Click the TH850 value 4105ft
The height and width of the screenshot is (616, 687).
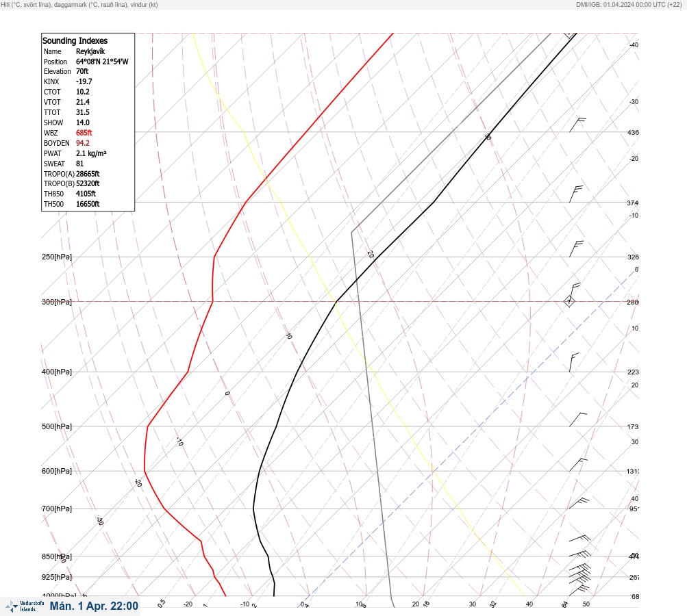click(86, 194)
